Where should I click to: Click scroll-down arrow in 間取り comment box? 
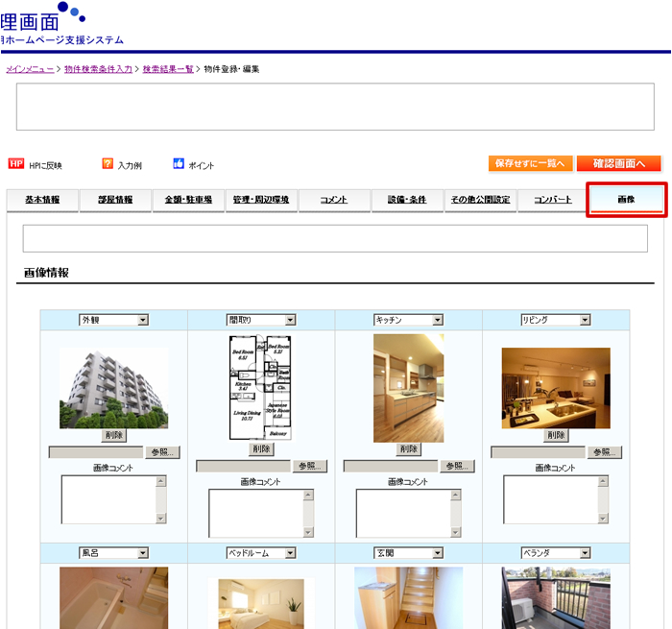point(308,532)
